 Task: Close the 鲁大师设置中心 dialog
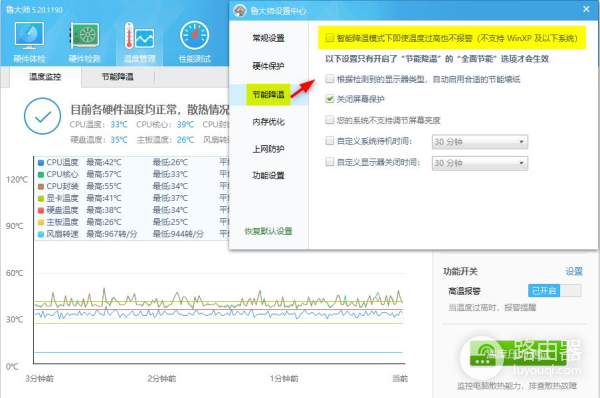tap(586, 9)
